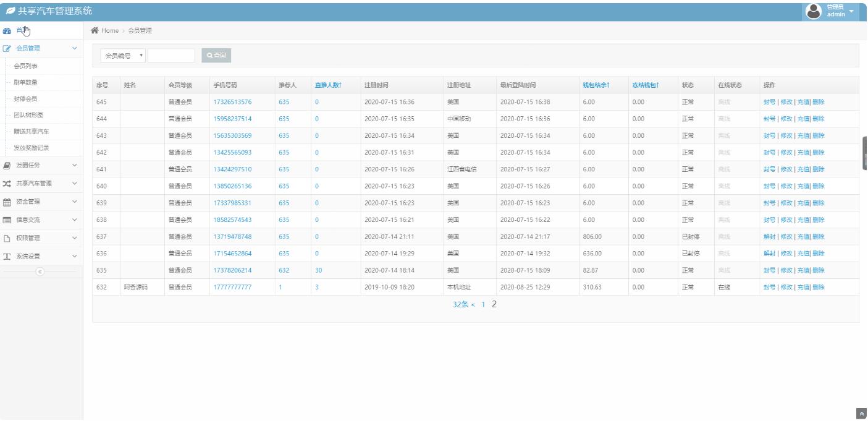Click the 共享汽车管理 shuffle icon
868x423 pixels.
pos(7,183)
